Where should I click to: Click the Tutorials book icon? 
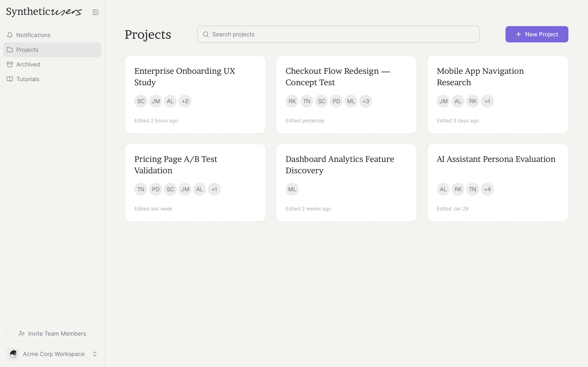click(x=10, y=79)
